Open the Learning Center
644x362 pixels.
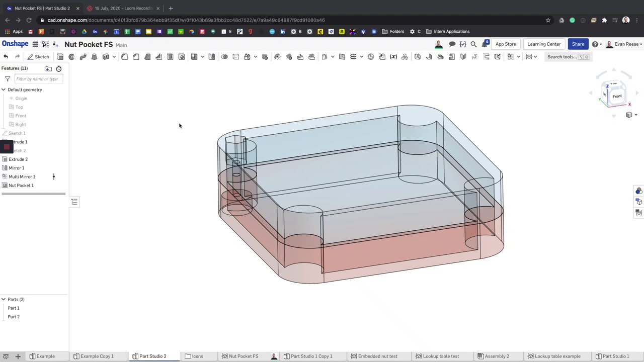(x=544, y=44)
